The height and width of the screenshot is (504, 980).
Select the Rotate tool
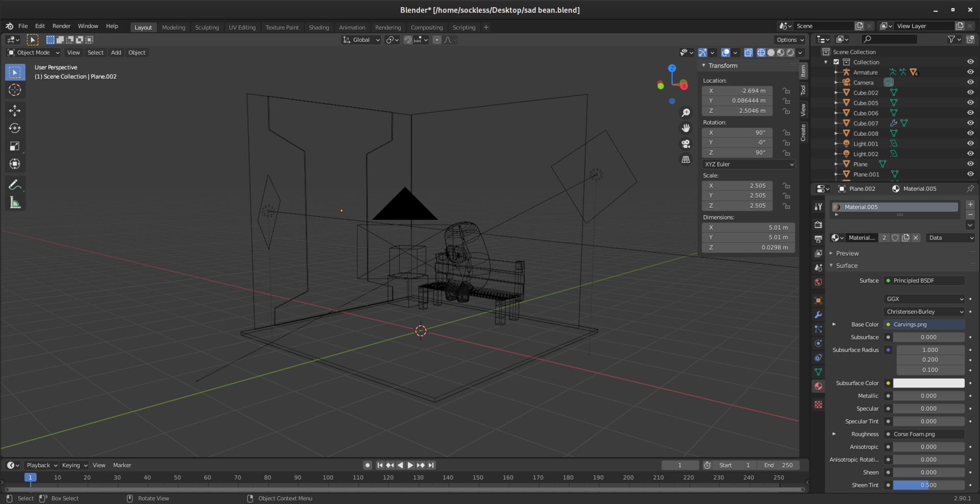pos(15,128)
